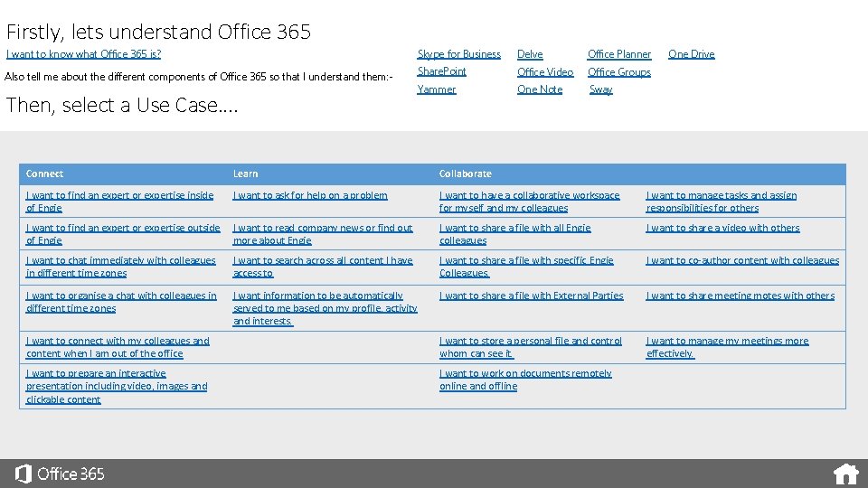Select 'co-author content with colleagues' link
The height and width of the screenshot is (488, 868).
click(742, 260)
